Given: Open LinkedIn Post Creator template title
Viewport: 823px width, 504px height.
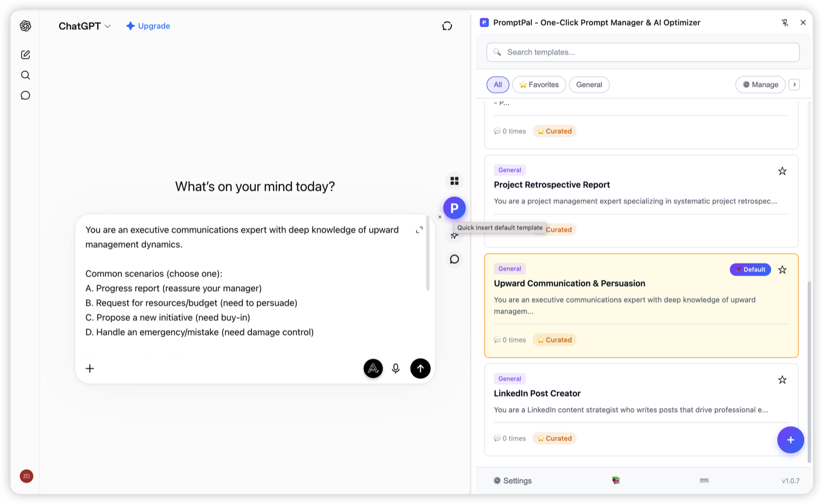Looking at the screenshot, I should pos(537,393).
